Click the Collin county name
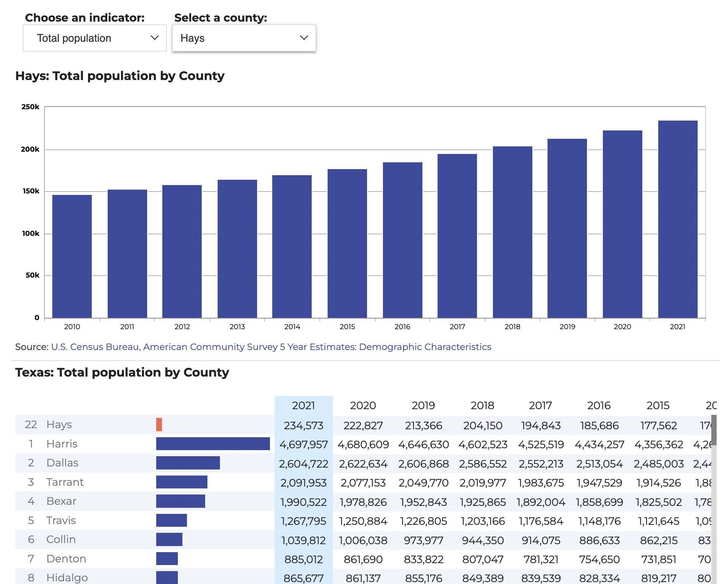The width and height of the screenshot is (728, 584). click(61, 539)
